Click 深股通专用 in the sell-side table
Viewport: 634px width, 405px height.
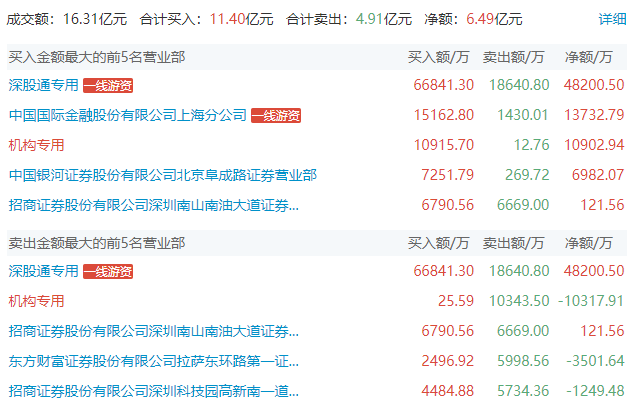tap(44, 271)
